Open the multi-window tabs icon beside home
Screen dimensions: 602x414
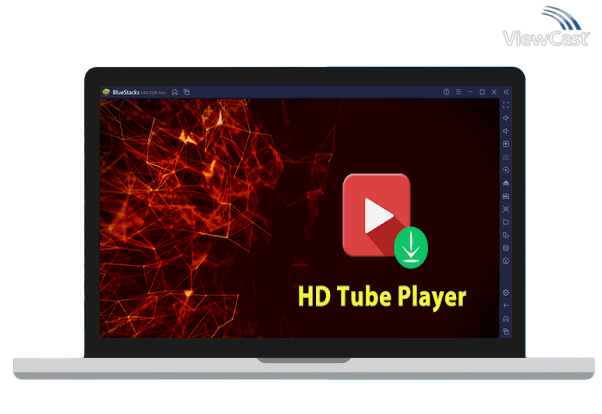(187, 92)
